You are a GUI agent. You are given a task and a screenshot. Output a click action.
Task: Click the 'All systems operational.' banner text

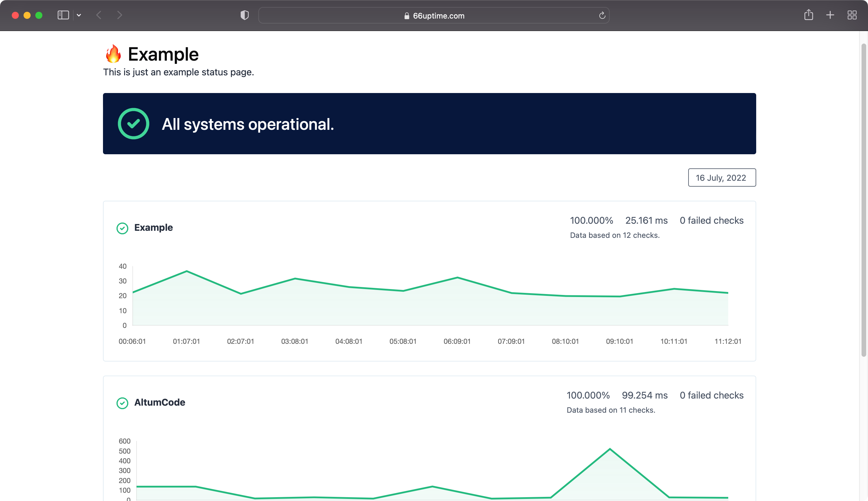248,124
